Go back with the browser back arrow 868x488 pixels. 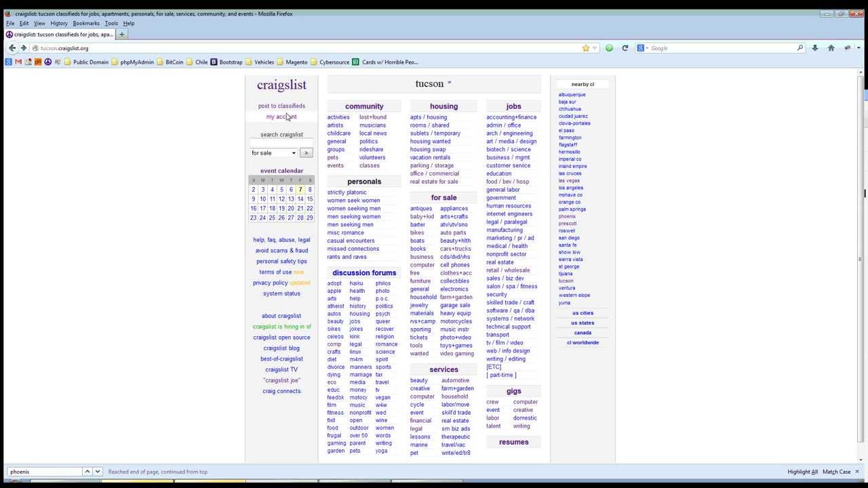(12, 48)
